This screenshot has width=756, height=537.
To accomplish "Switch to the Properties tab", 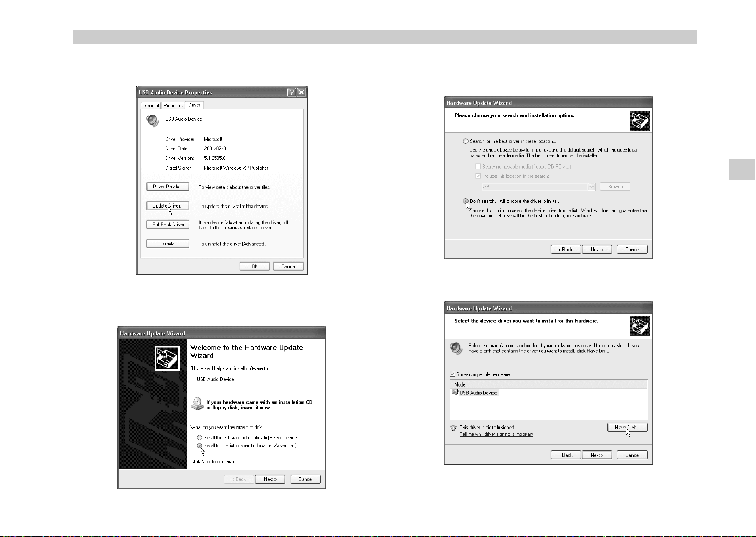I will tap(173, 105).
